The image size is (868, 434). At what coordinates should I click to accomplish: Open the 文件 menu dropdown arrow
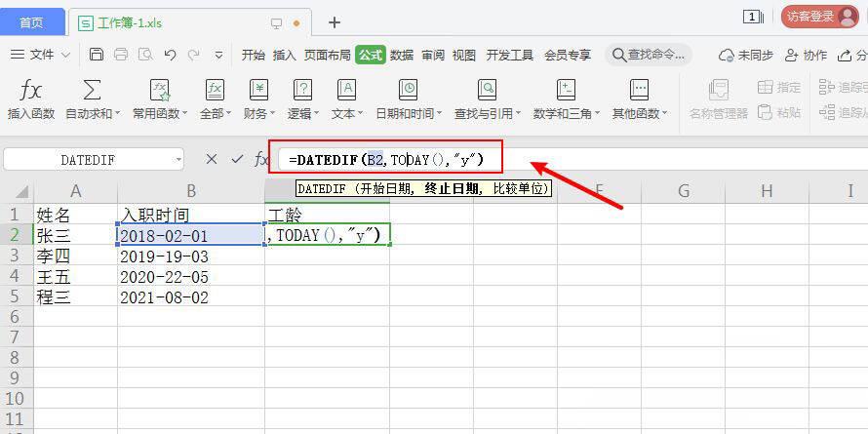pyautogui.click(x=66, y=55)
